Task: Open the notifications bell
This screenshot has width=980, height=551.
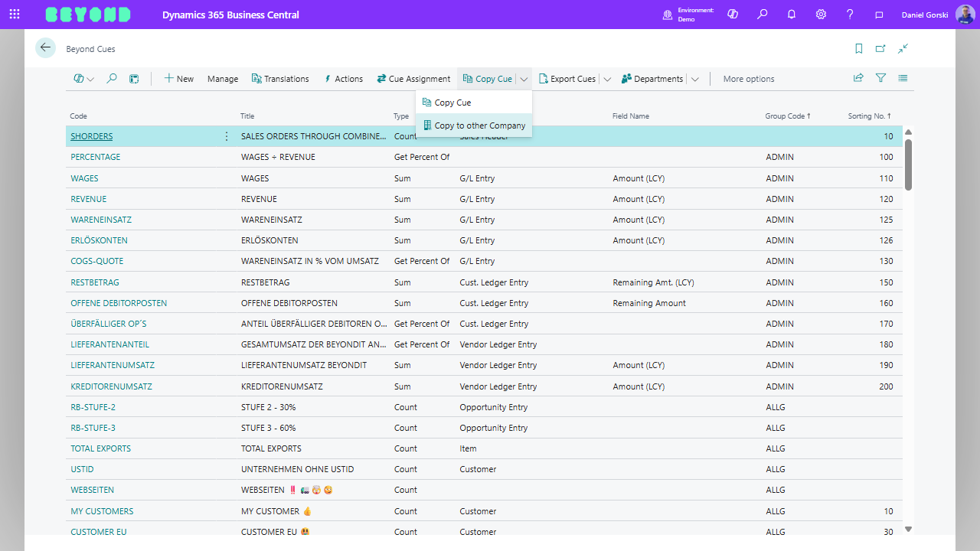Action: click(792, 15)
